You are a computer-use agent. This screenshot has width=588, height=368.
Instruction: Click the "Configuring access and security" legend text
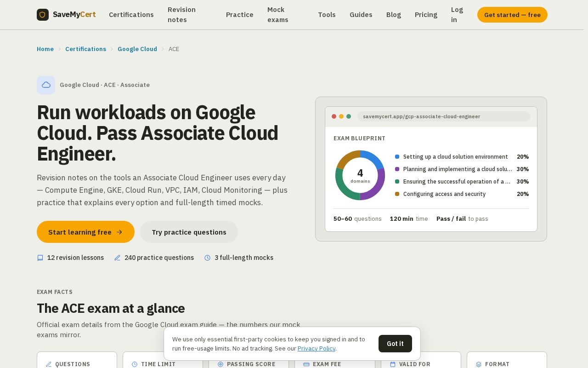[444, 194]
